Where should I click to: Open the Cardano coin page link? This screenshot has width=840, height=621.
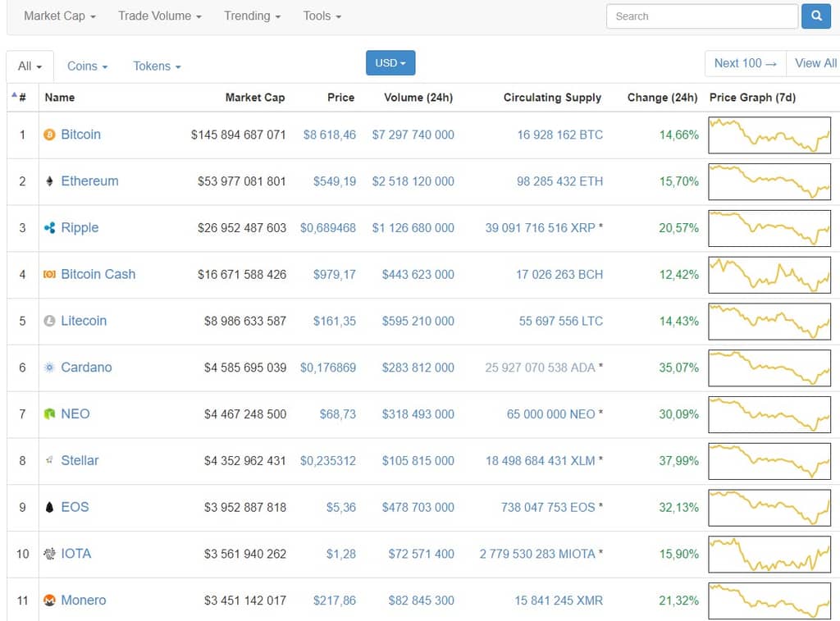[x=86, y=368]
